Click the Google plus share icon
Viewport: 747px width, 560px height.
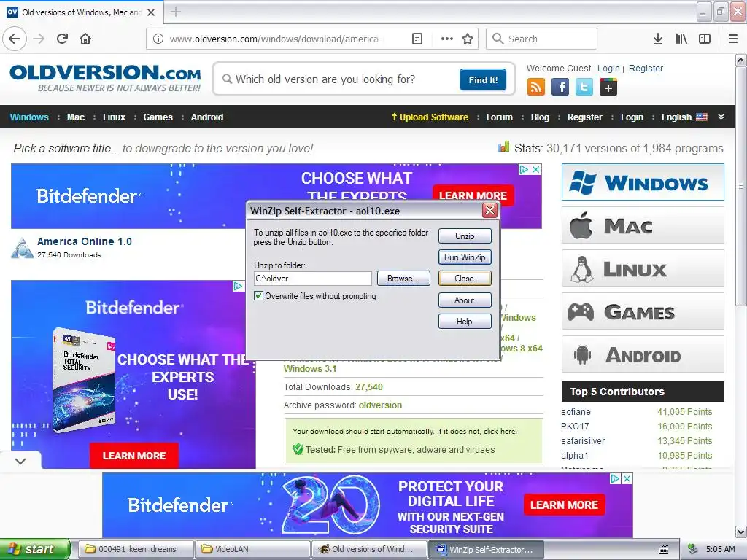click(x=608, y=87)
